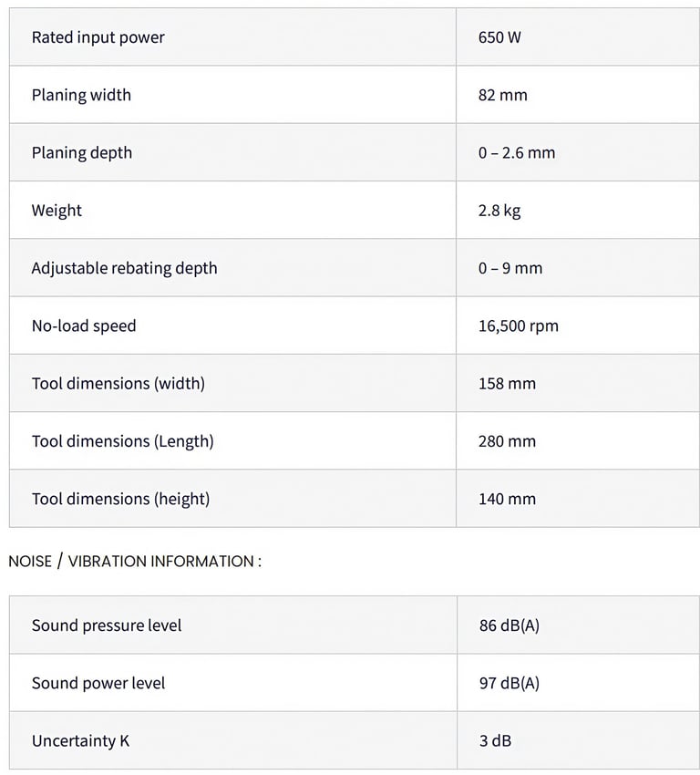Image resolution: width=700 pixels, height=775 pixels.
Task: Click the Planing depth label
Action: pos(82,152)
